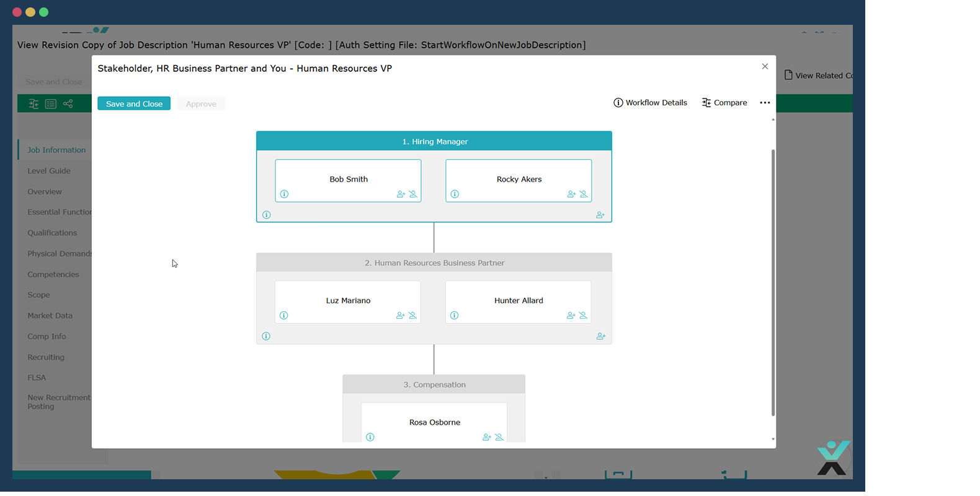Add approver icon on Bob Smith card
This screenshot has height=496, width=980.
[401, 194]
